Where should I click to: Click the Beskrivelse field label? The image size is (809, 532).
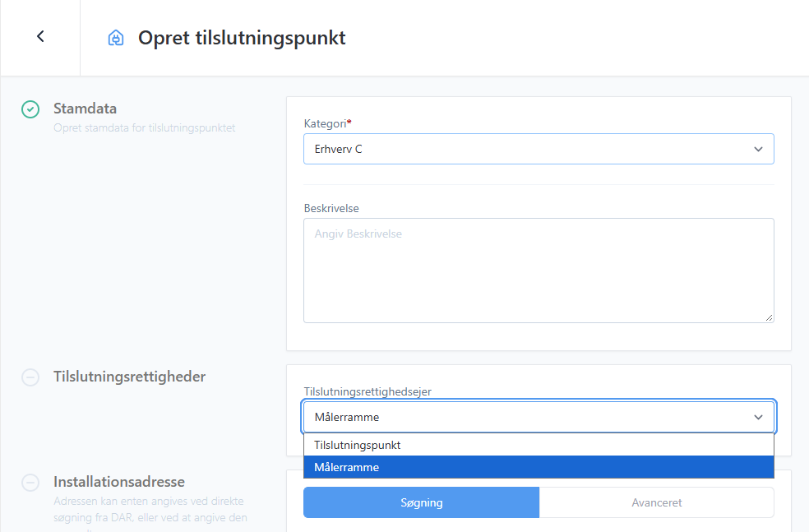331,209
